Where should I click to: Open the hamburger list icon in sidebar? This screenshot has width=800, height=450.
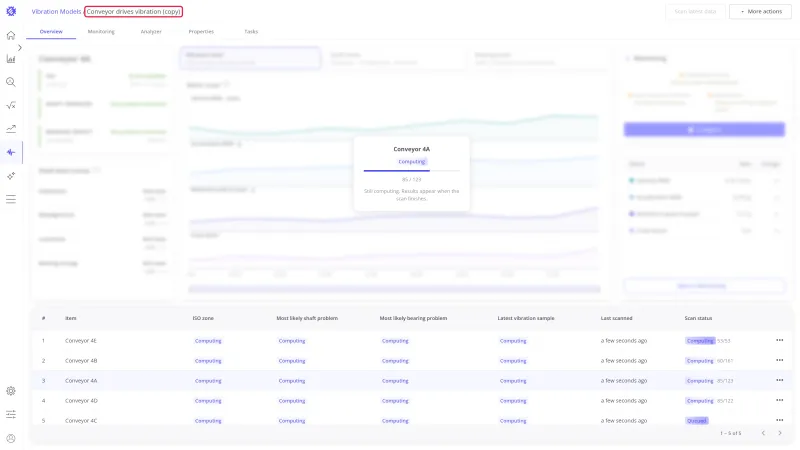[x=11, y=199]
